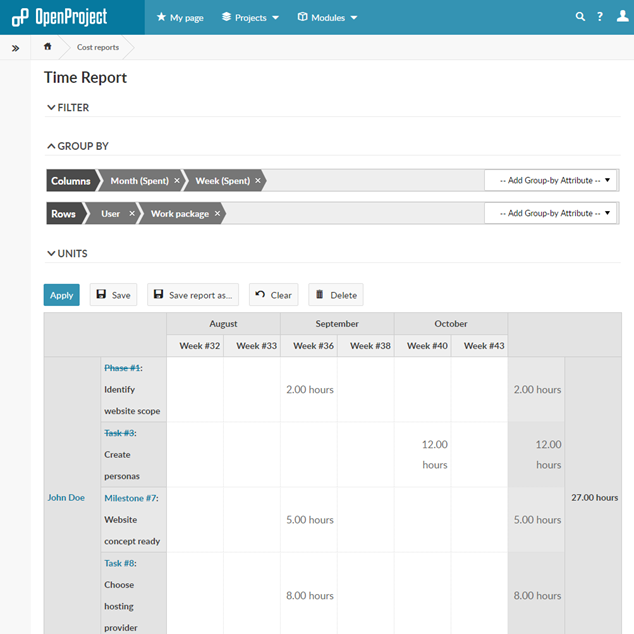Collapse the GROUP BY section
634x634 pixels.
78,146
